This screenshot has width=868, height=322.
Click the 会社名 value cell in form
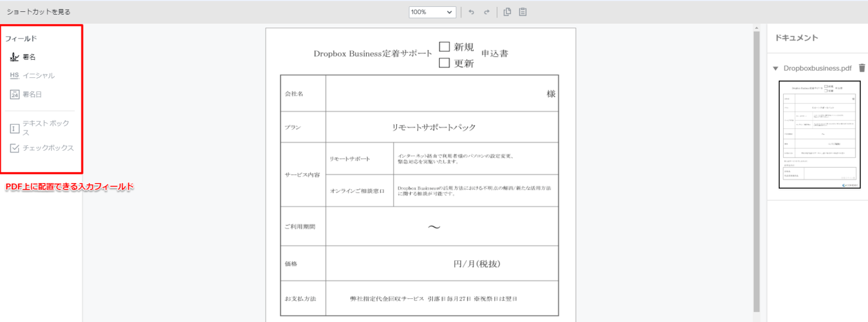click(x=441, y=94)
